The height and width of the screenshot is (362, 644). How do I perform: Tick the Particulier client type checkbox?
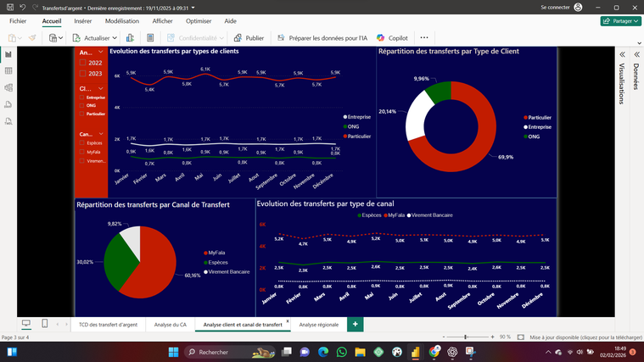[82, 113]
